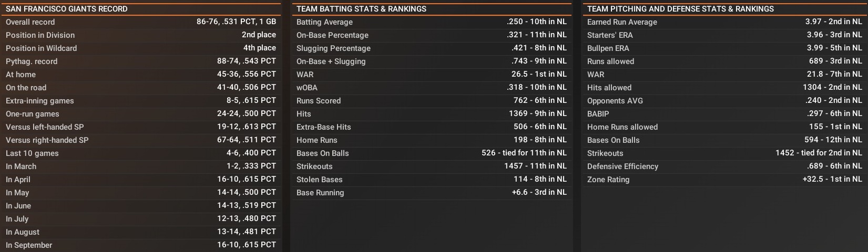Click the Extra-inning games label

click(x=40, y=101)
